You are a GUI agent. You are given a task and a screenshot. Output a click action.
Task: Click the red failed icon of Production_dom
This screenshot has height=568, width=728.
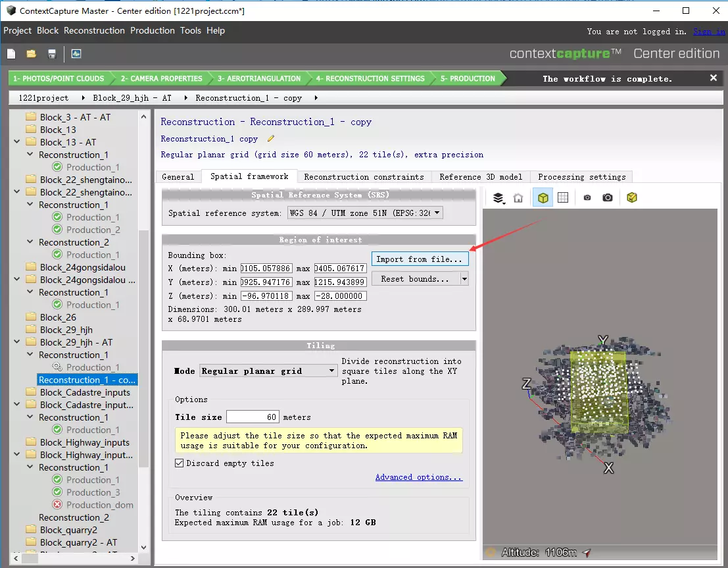click(x=57, y=504)
